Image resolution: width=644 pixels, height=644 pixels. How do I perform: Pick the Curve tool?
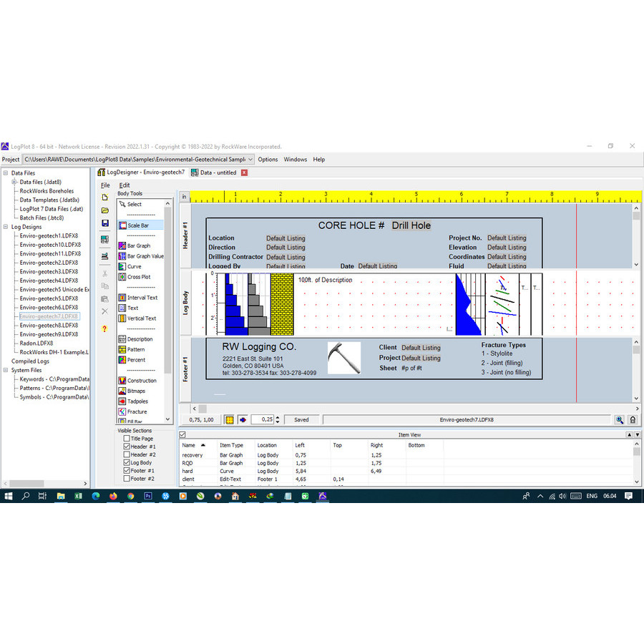click(134, 266)
